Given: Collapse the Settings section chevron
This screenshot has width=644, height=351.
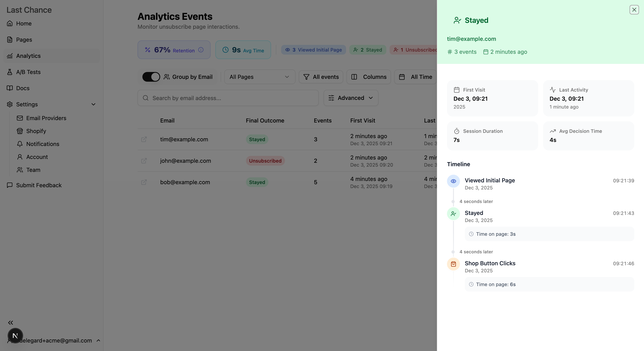Looking at the screenshot, I should 93,104.
